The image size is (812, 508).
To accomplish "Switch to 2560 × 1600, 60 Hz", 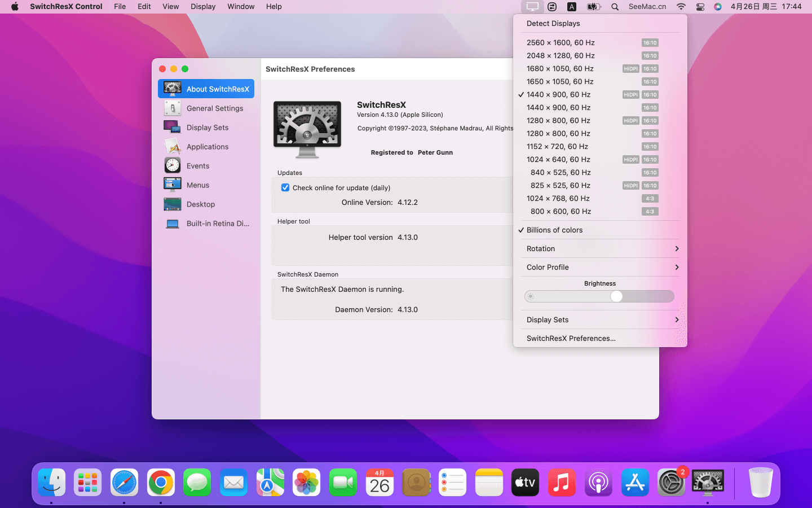I will pos(600,42).
